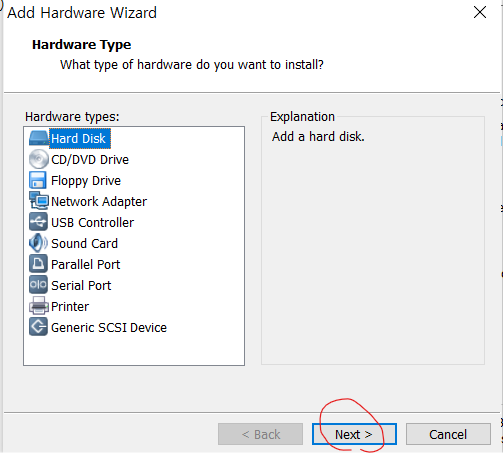The width and height of the screenshot is (503, 454).
Task: Select 'Sound Card' text entry
Action: [x=85, y=244]
